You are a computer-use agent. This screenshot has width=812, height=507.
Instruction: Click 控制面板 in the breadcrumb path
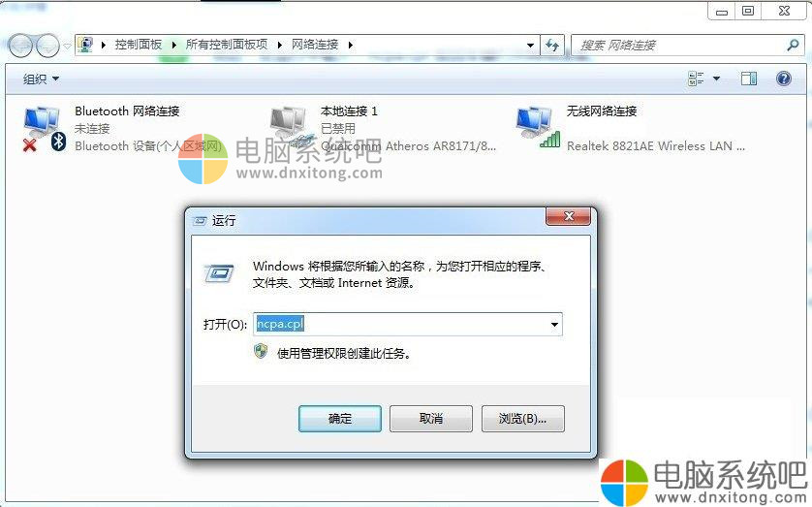coord(139,45)
